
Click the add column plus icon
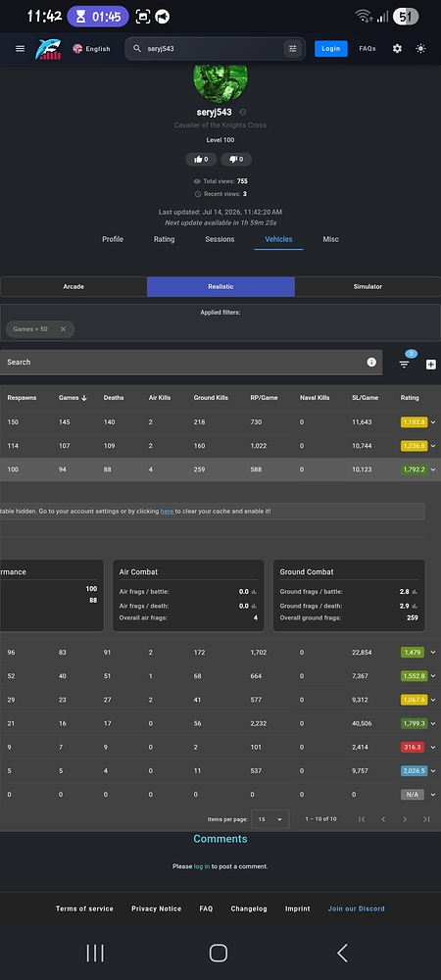431,365
